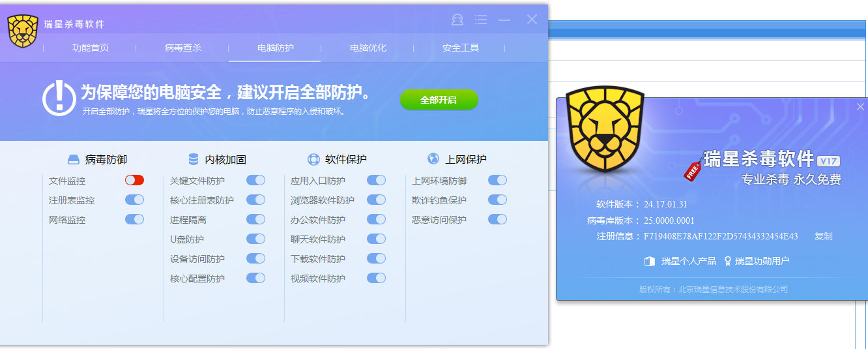Toggle 视频软件防护 switch
Image resolution: width=868 pixels, height=349 pixels.
coord(376,278)
